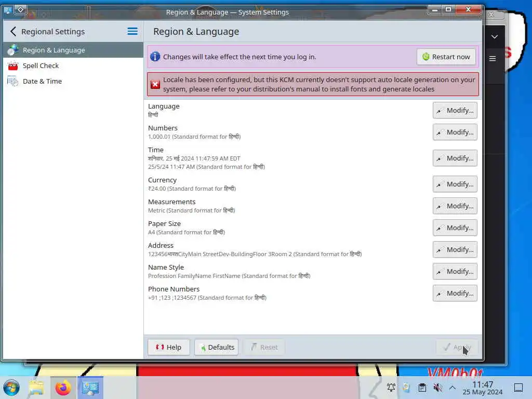Viewport: 532px width, 399px height.
Task: Click the pin diamond icon in title bar
Action: (x=20, y=9)
